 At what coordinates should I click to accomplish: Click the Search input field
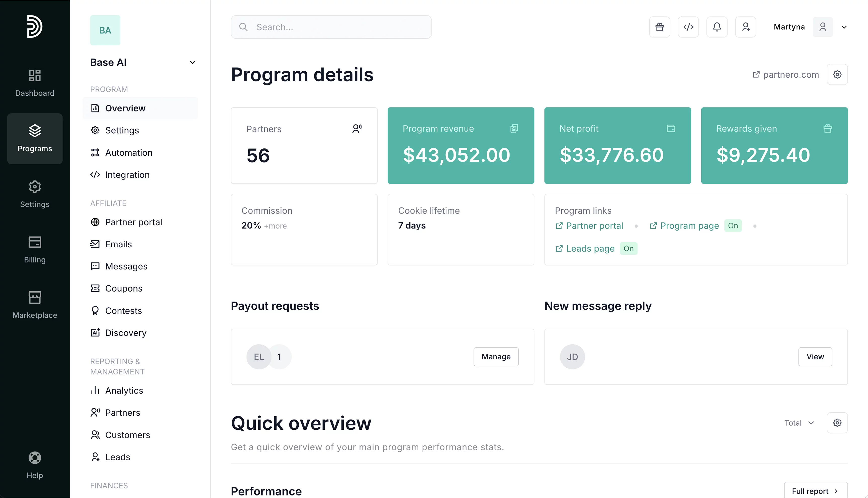(x=331, y=27)
